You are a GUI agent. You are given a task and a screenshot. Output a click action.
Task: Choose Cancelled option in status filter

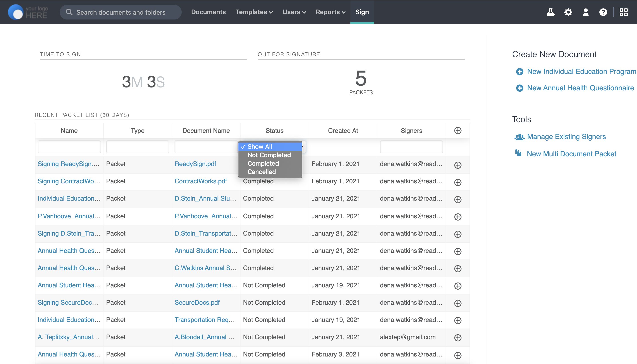[x=270, y=172]
